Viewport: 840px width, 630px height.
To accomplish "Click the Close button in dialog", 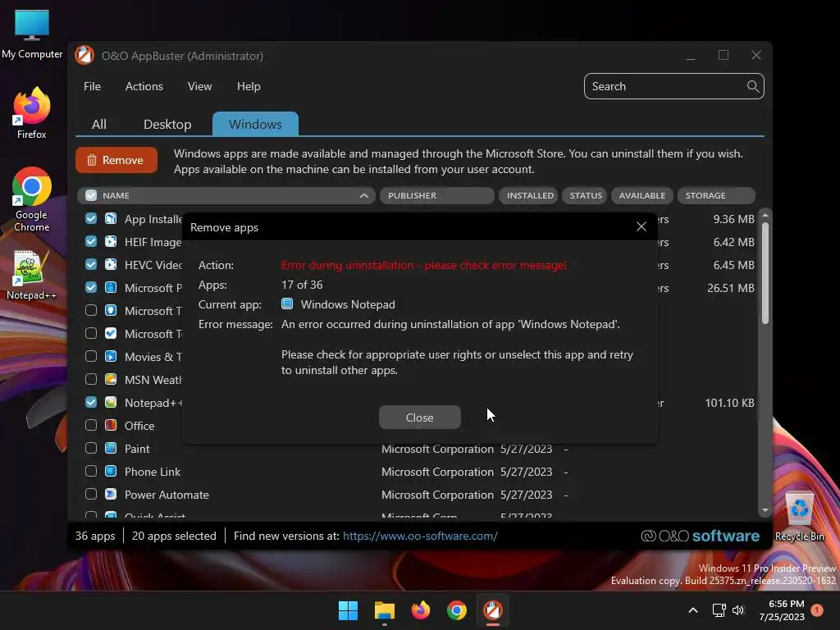I will coord(419,418).
